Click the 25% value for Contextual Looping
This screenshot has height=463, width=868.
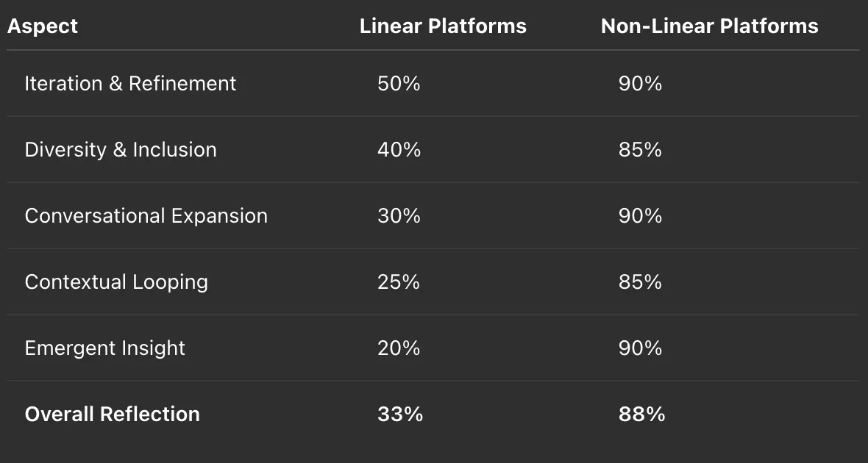coord(399,282)
